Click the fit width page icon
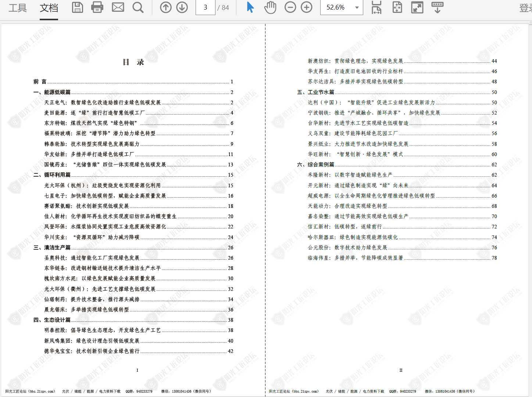532x397 pixels. (x=376, y=7)
